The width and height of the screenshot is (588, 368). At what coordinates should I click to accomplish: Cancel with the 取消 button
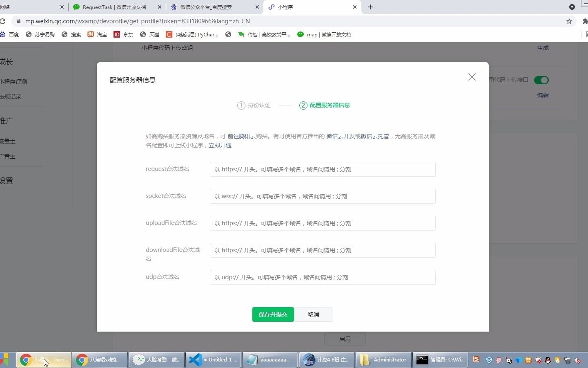314,314
